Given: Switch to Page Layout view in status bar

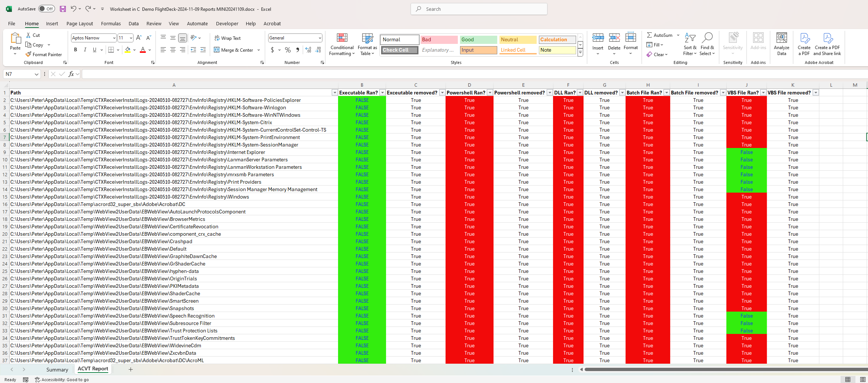Looking at the screenshot, I should (x=863, y=379).
